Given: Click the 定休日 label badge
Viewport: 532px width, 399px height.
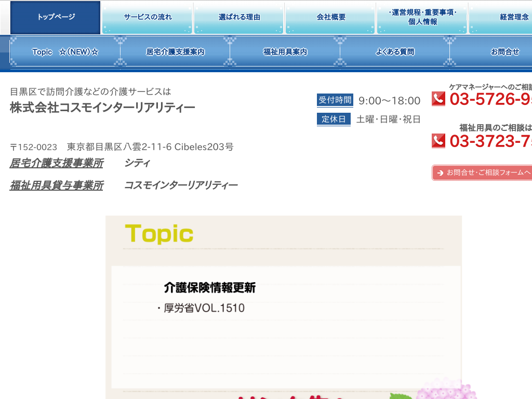Looking at the screenshot, I should [x=334, y=119].
